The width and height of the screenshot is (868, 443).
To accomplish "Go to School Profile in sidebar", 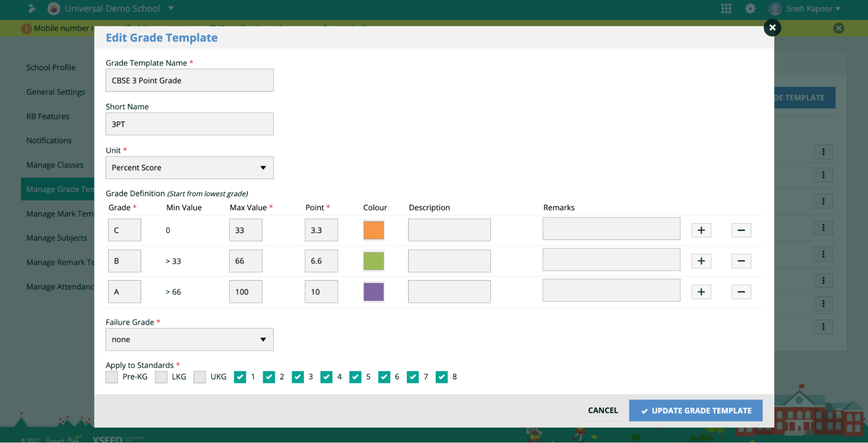I will (51, 67).
